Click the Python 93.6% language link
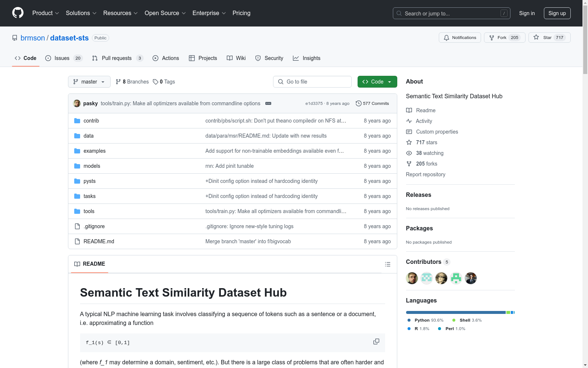588x368 pixels. [426, 320]
